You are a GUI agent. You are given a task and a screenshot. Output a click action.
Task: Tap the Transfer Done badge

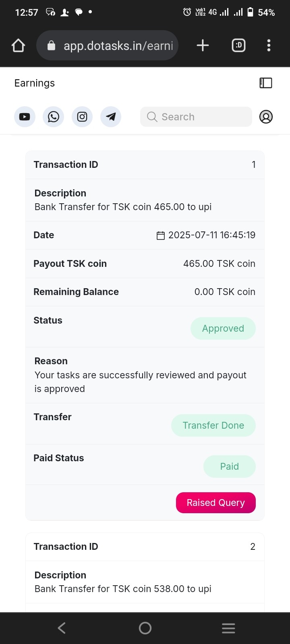pos(213,425)
